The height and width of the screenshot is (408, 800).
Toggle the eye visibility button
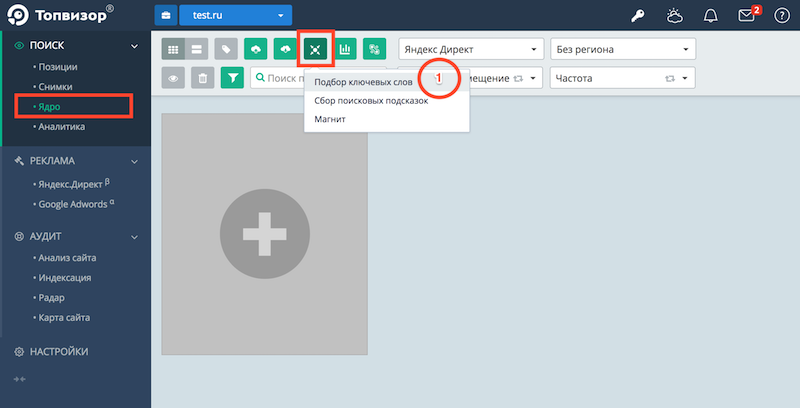(x=173, y=78)
